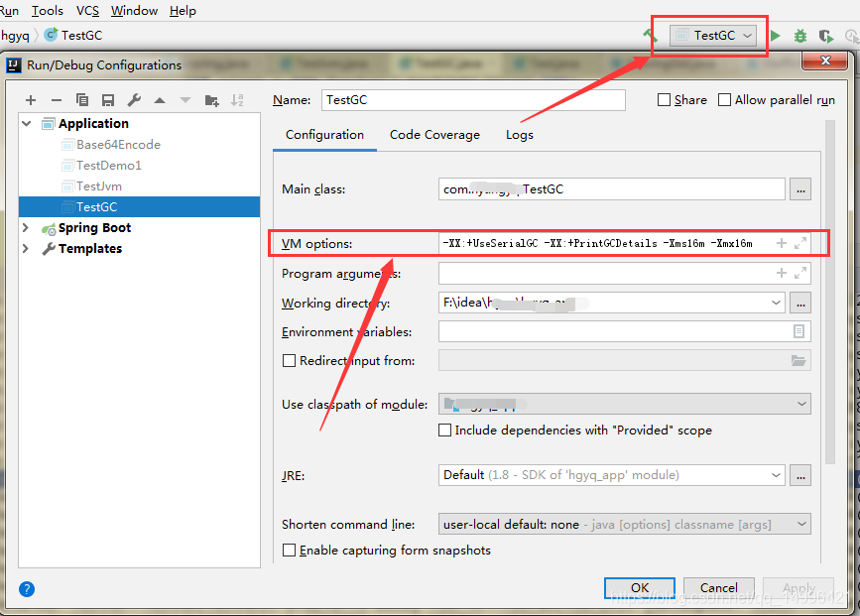Debug TestGC with the bug icon
860x616 pixels.
point(800,36)
